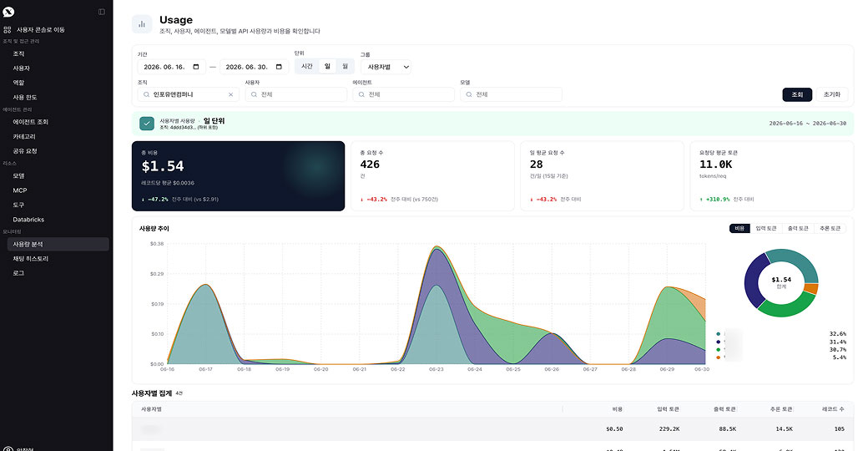Open 채팅 히스토리 in the sidebar
The width and height of the screenshot is (868, 451).
(30, 259)
